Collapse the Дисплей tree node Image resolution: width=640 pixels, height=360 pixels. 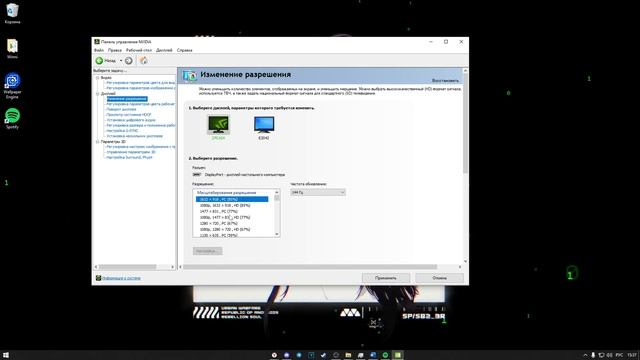[98, 94]
